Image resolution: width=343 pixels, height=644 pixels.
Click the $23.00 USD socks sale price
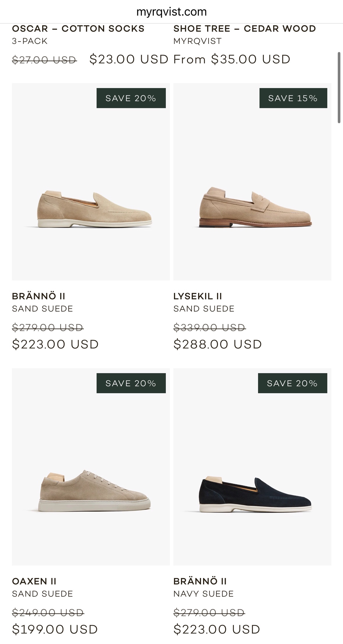[x=129, y=59]
